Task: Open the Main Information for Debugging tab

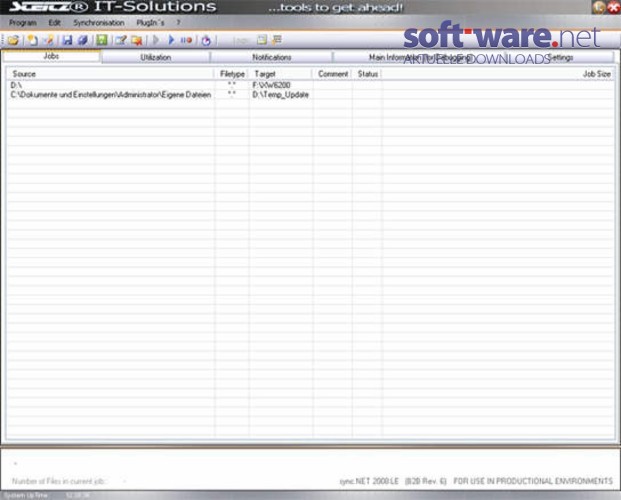Action: (x=419, y=57)
